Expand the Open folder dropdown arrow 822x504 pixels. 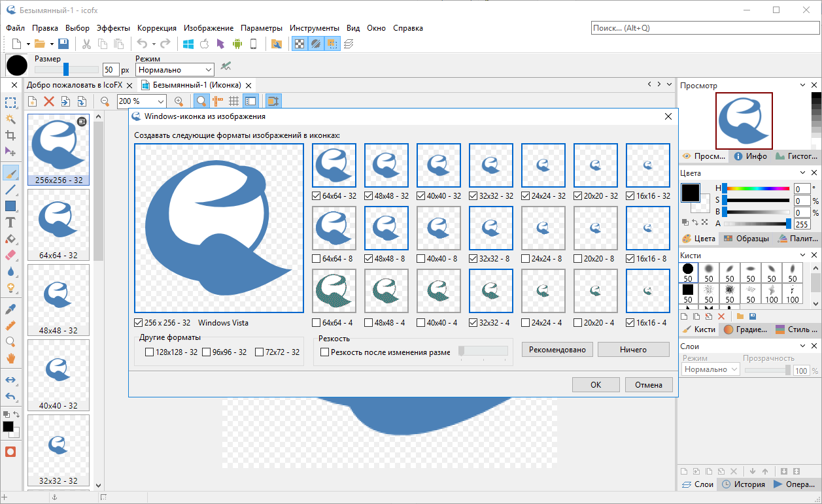click(51, 44)
